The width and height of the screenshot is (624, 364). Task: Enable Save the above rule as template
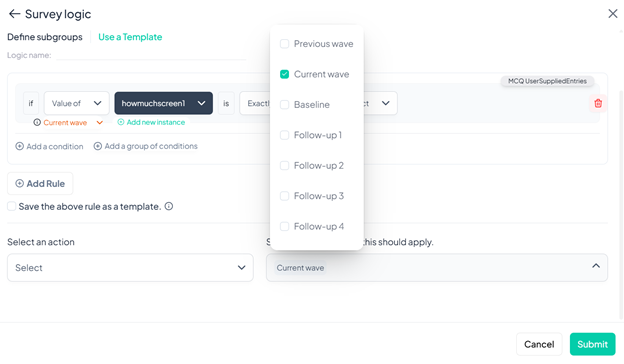(12, 206)
